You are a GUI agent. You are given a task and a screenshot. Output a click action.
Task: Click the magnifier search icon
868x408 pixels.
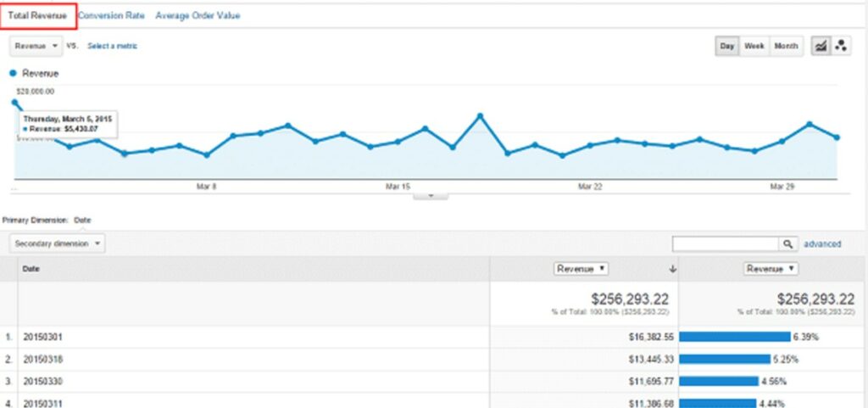pyautogui.click(x=789, y=244)
